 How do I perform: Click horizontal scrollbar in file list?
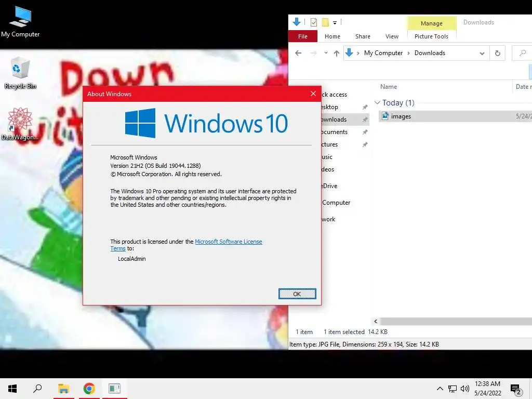click(456, 321)
